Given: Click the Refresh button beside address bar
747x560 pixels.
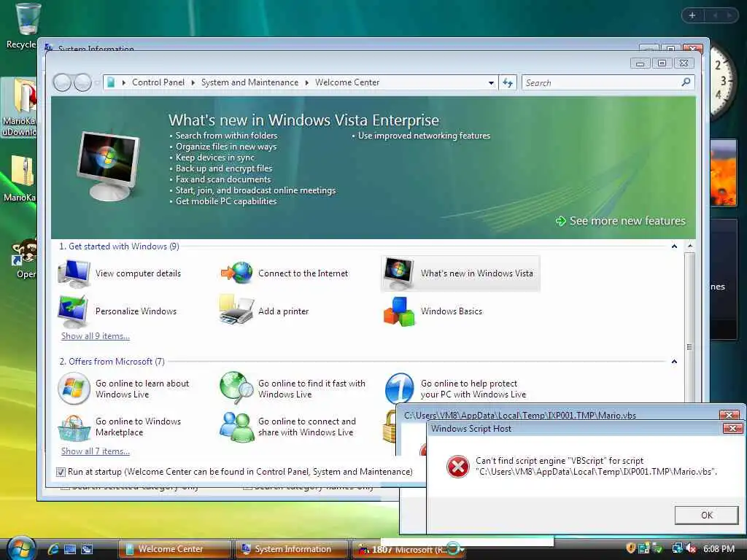Looking at the screenshot, I should point(508,83).
